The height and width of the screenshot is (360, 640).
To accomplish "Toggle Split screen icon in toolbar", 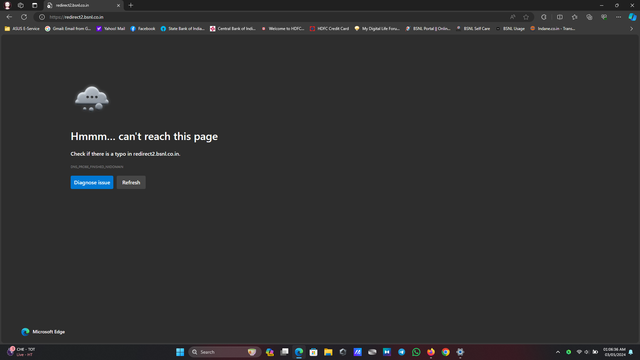I will click(x=560, y=17).
